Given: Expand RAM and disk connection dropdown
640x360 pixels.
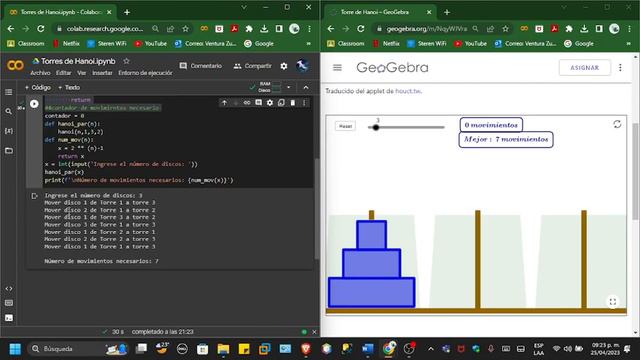Looking at the screenshot, I should point(289,87).
